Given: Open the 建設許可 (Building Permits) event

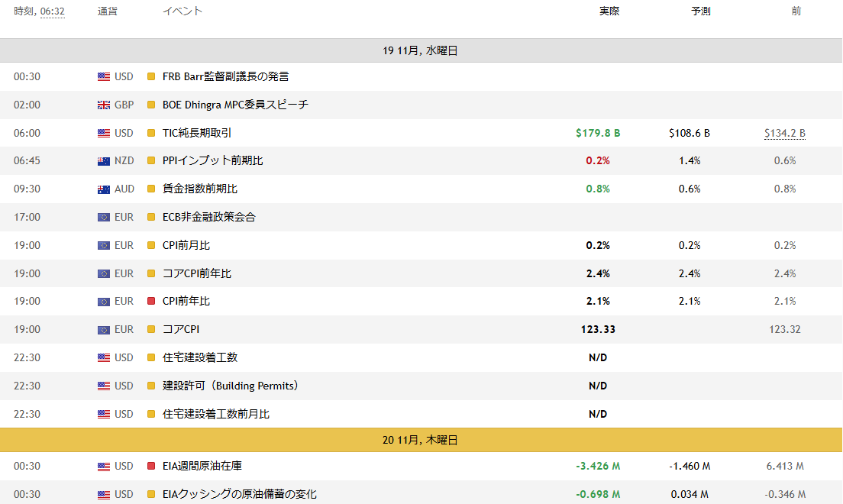Looking at the screenshot, I should click(x=230, y=386).
